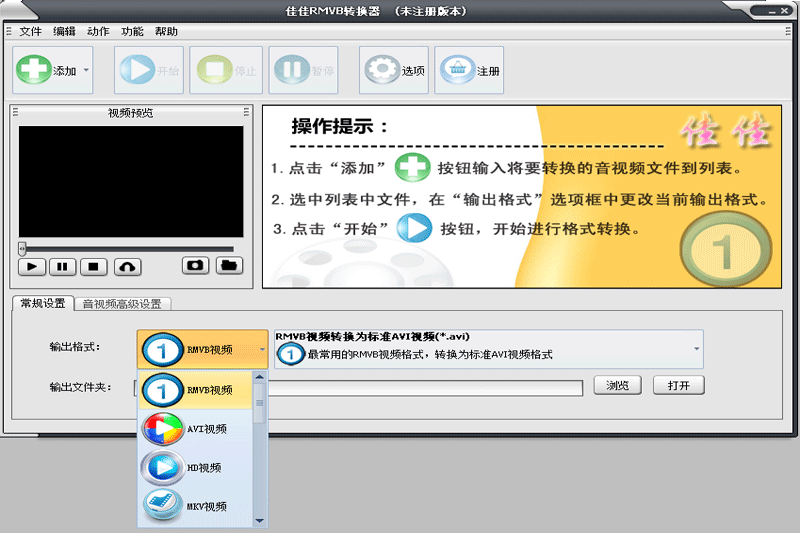
Task: Stop the preview video playback
Action: [x=93, y=267]
